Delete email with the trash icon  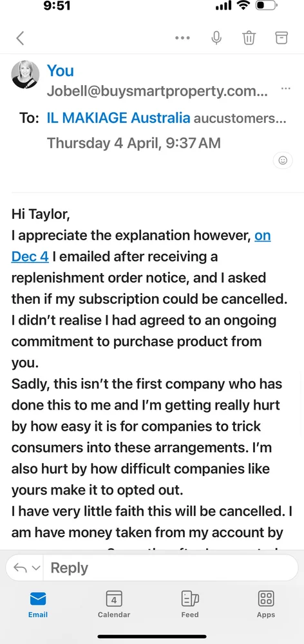click(249, 38)
